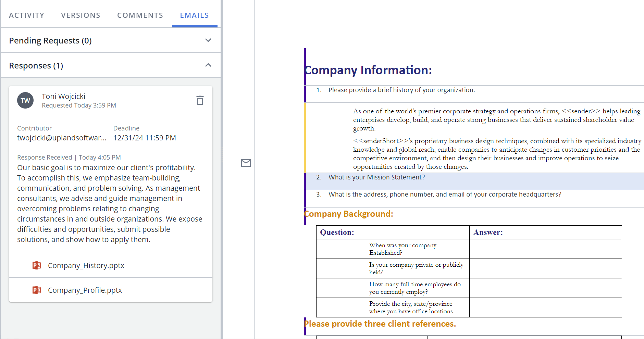Click answer cell for company Established question
The width and height of the screenshot is (644, 339).
(x=546, y=249)
